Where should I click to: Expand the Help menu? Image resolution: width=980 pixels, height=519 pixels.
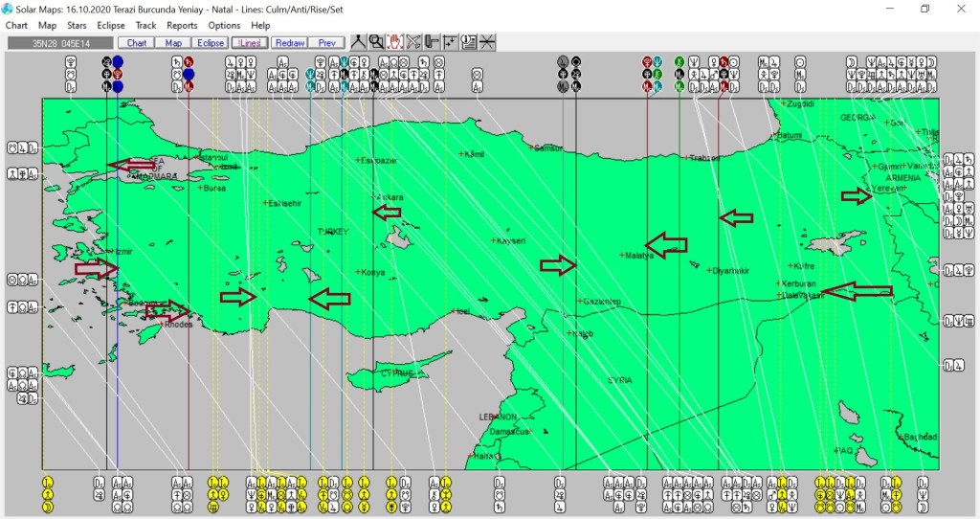260,25
